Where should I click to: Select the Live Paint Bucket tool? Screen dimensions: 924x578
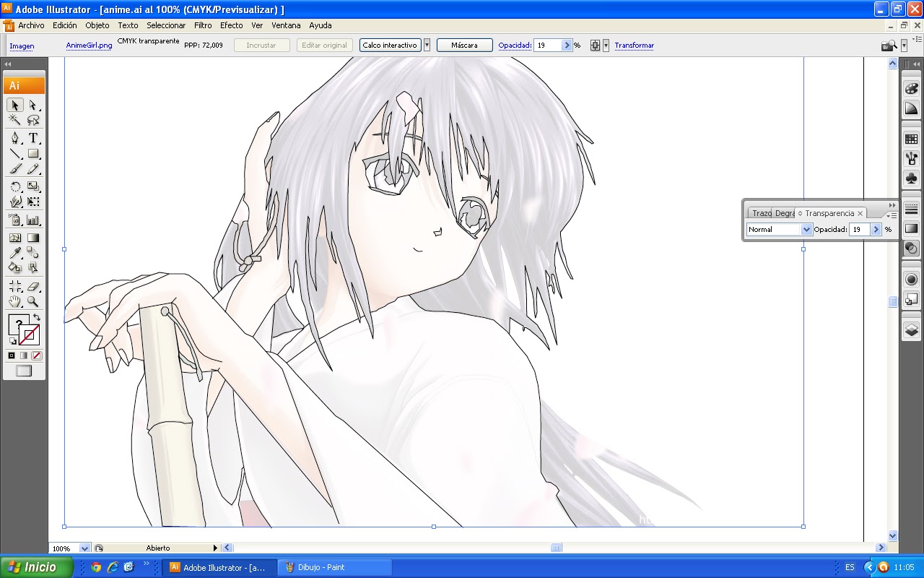[x=15, y=267]
